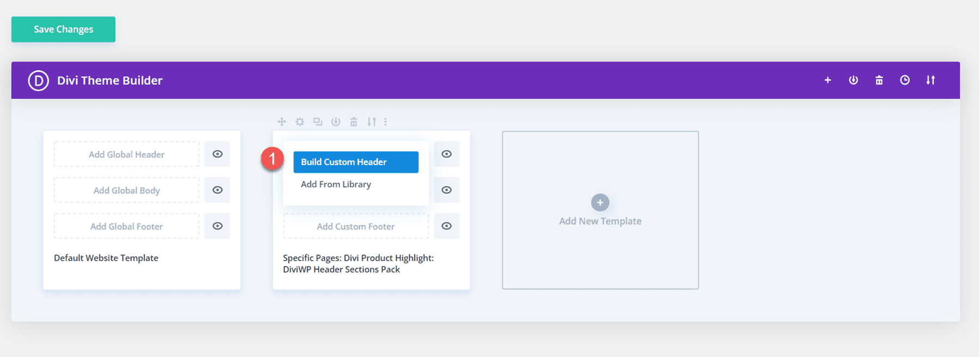
Task: Click the move icon above Specific Pages template
Action: (x=281, y=122)
